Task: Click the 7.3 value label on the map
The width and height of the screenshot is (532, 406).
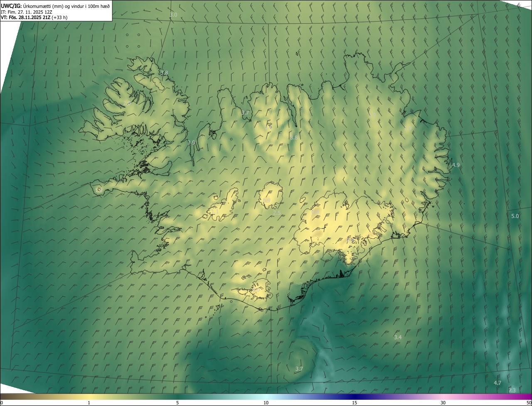Action: point(512,390)
